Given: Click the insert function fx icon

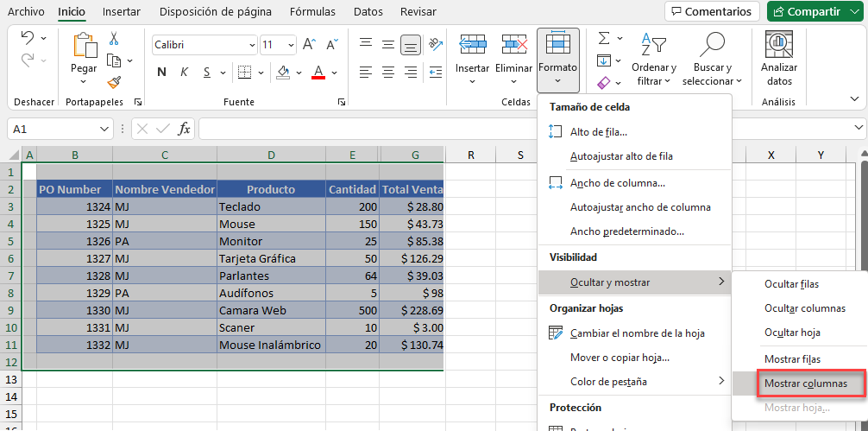Looking at the screenshot, I should click(184, 129).
